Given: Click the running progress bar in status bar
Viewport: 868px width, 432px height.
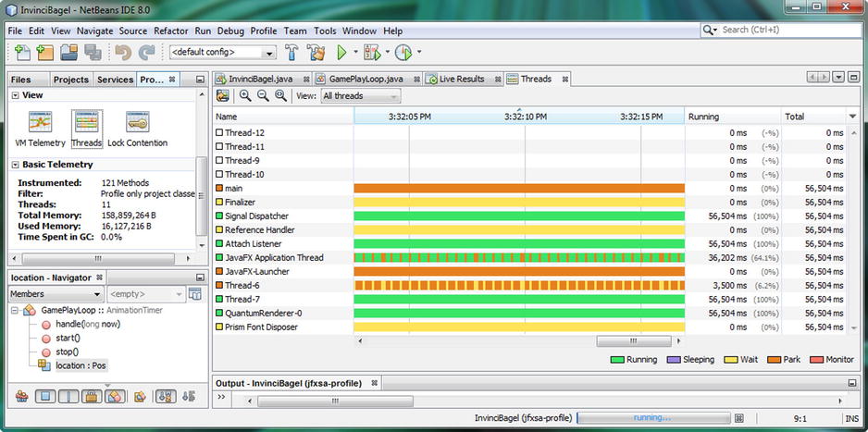Looking at the screenshot, I should [653, 417].
